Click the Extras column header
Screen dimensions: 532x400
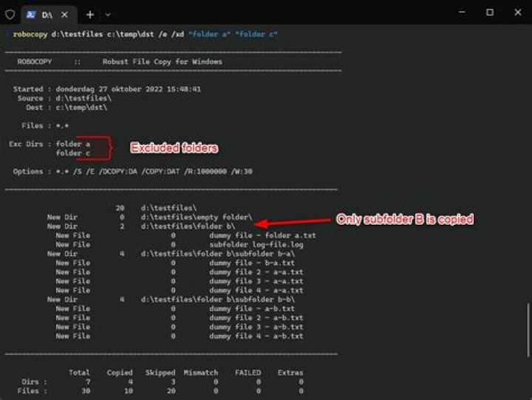[290, 373]
